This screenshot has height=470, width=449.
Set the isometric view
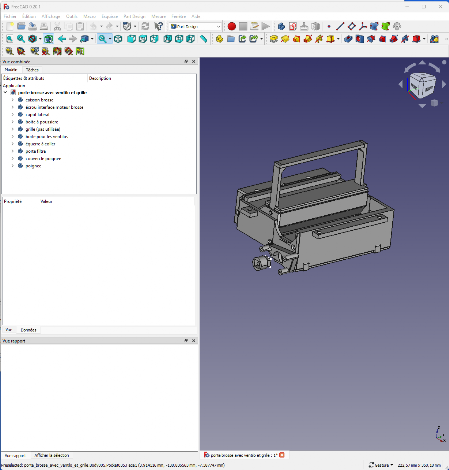[x=118, y=39]
